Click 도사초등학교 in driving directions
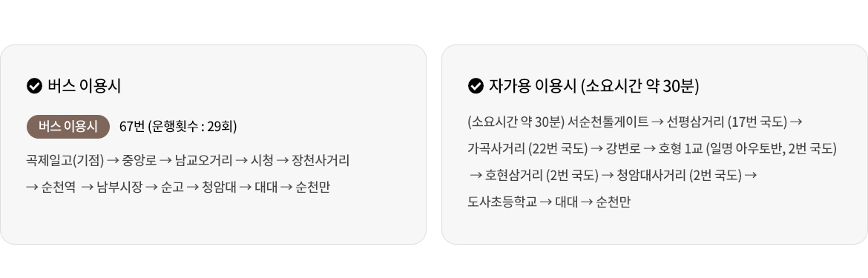Screen dimensions: 868x278 click(x=502, y=202)
